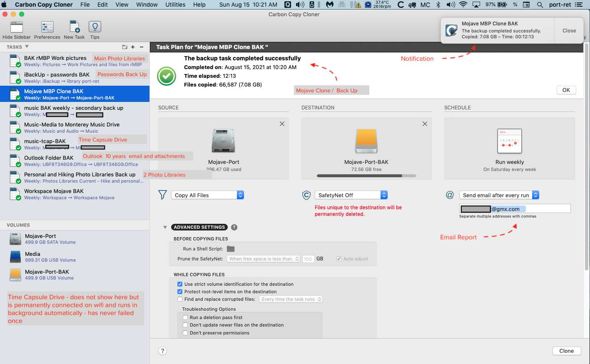
Task: Select BAK rMBP Work pictures task
Action: (75, 61)
